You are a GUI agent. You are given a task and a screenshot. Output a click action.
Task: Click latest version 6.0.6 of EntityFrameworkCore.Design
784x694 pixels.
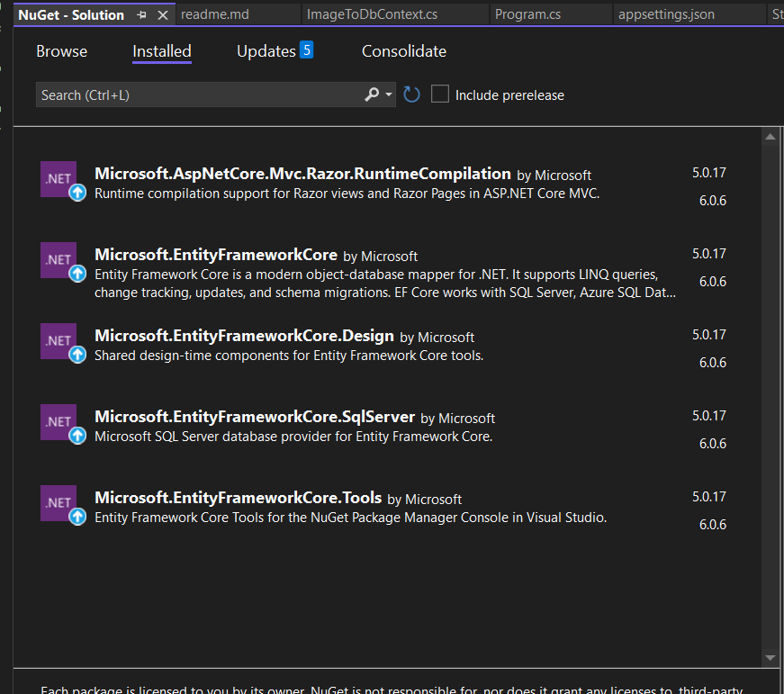pos(713,363)
